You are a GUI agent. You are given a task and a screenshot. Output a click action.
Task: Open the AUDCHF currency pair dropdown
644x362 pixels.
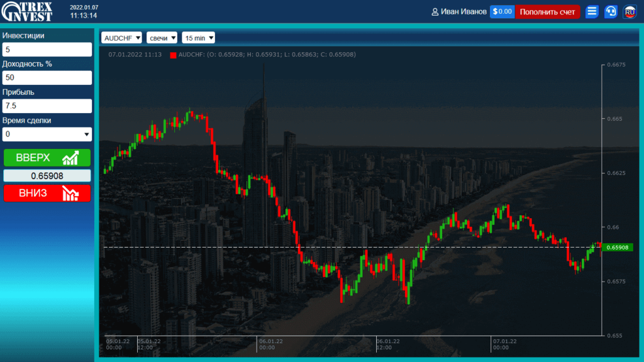tap(121, 38)
